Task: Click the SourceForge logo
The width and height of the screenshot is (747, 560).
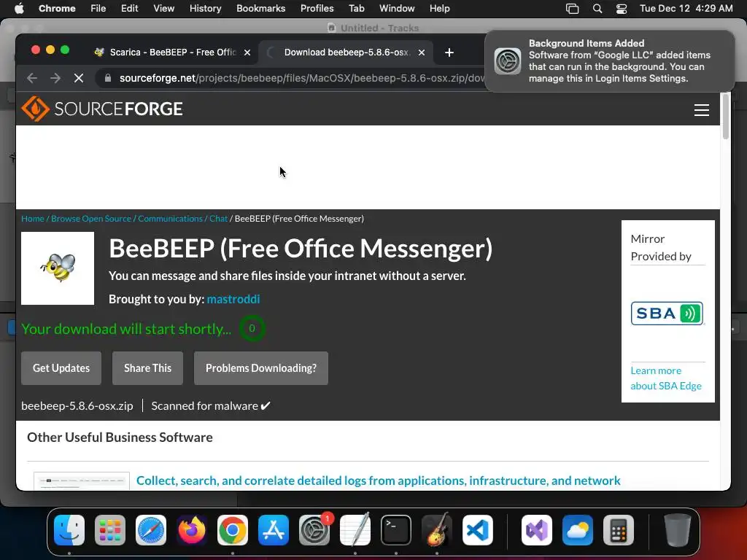Action: [102, 109]
